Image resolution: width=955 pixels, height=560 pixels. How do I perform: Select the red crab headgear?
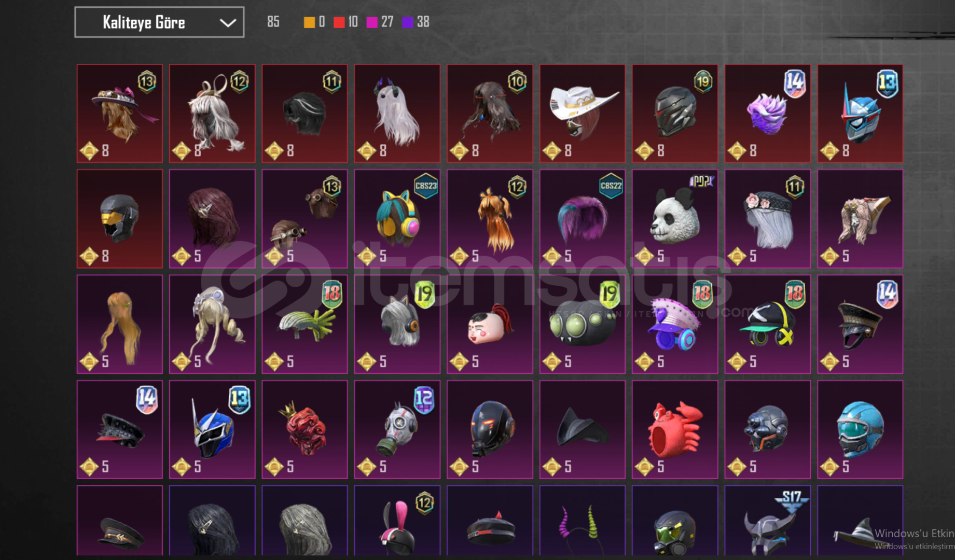[x=675, y=429]
